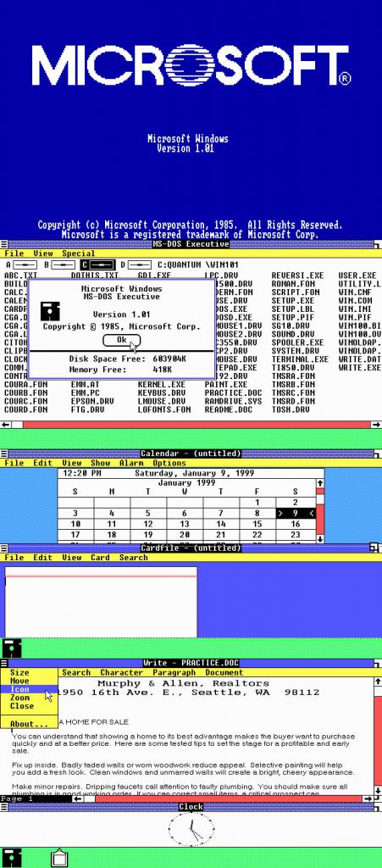Open File menu in MS-DOS Executive

[x=14, y=253]
